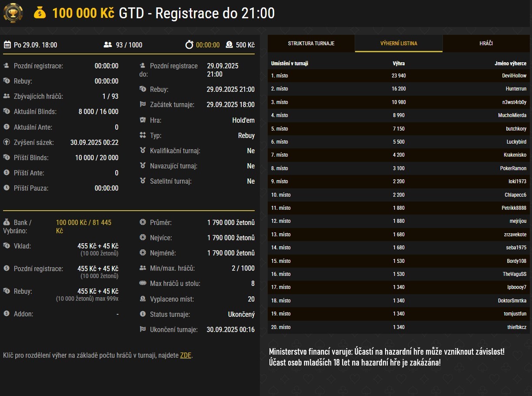Click the flag icon next to Začátek turnaje
532x396 pixels.
143,105
